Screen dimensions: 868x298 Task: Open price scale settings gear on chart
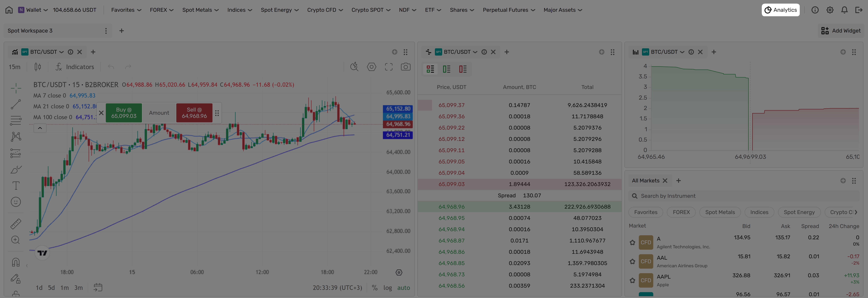[399, 272]
